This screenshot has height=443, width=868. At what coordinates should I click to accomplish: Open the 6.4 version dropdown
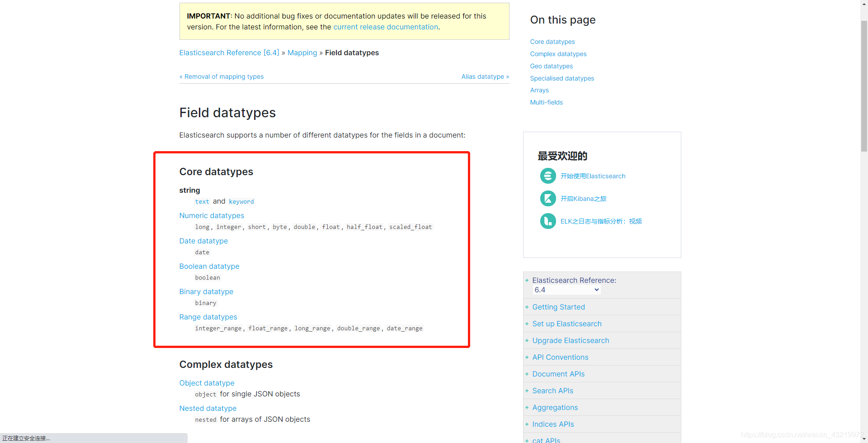click(x=566, y=290)
